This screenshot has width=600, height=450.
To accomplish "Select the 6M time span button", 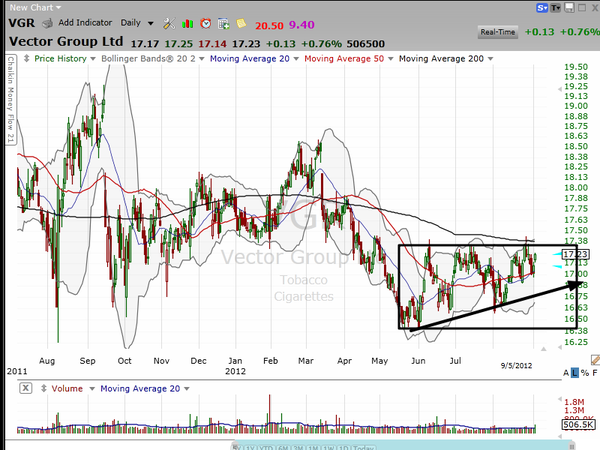I will coord(284,448).
